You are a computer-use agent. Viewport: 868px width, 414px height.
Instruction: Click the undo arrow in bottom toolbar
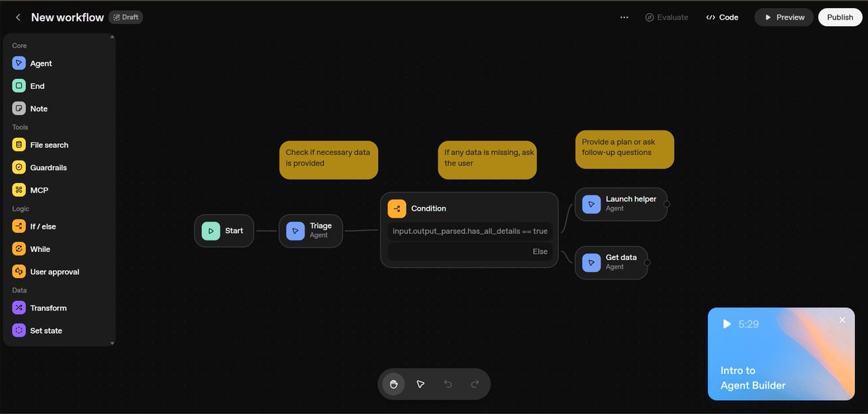[x=448, y=384]
